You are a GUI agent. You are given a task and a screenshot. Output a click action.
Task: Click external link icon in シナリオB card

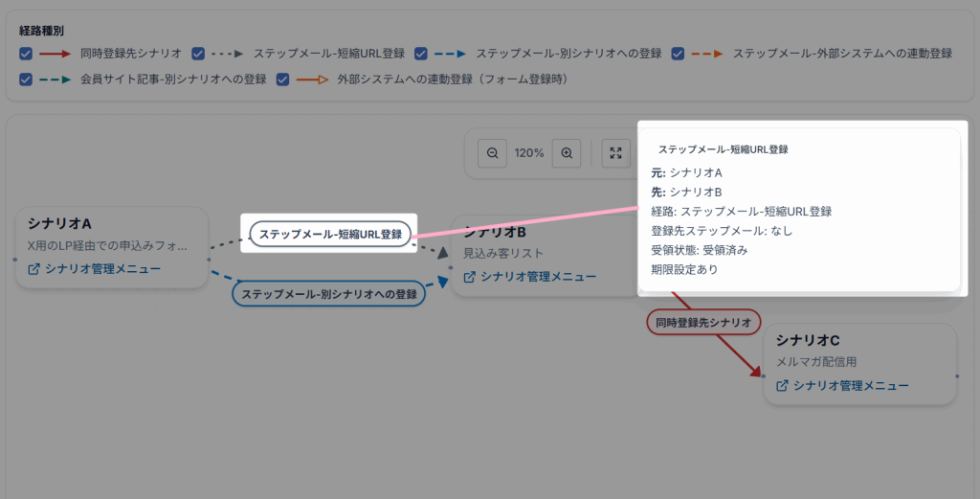click(469, 277)
